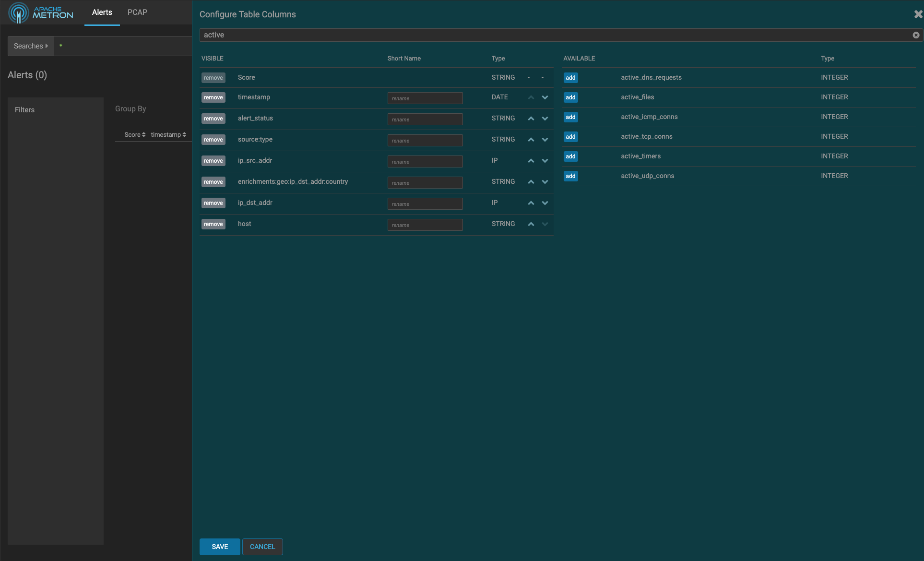Sort alerts by Score column
This screenshot has height=561, width=924.
(x=135, y=135)
